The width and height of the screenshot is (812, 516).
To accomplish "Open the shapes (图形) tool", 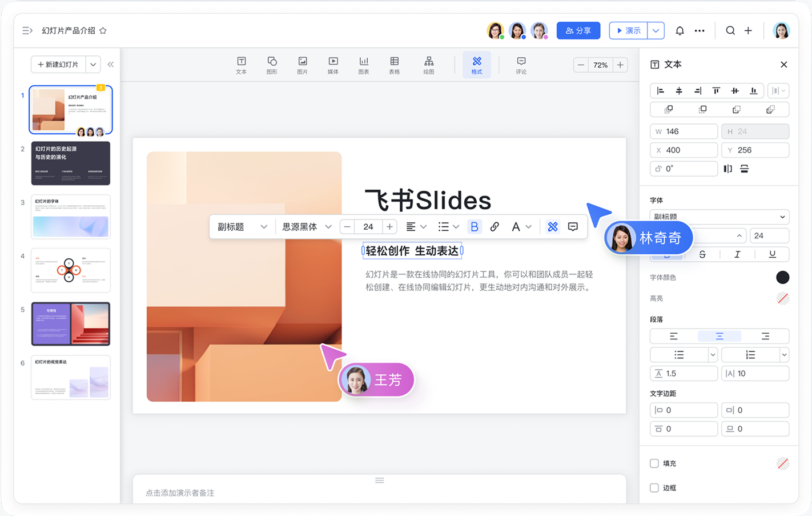I will coord(272,65).
